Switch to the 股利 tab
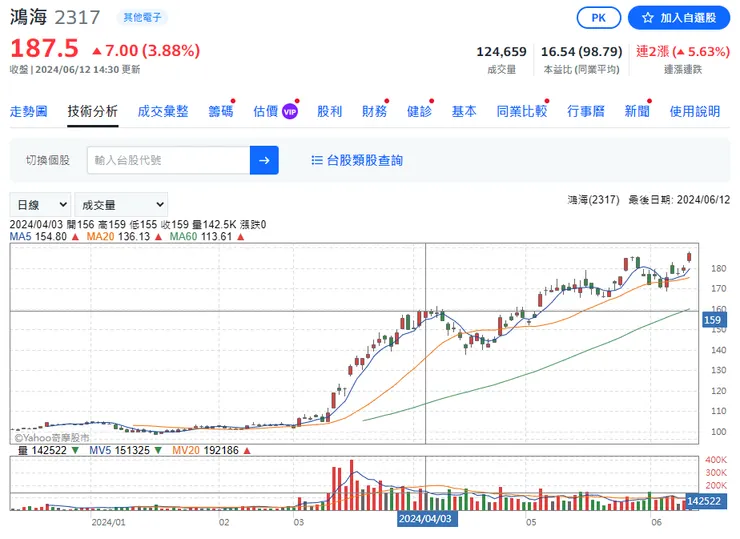The height and width of the screenshot is (539, 740). (329, 111)
